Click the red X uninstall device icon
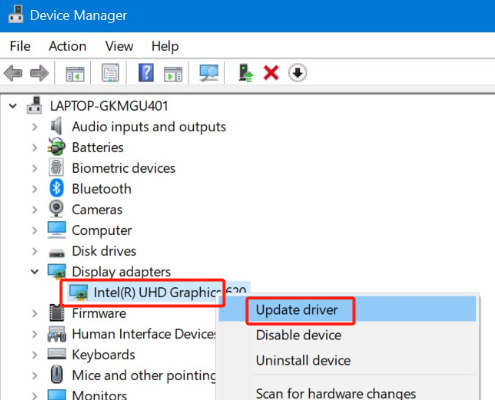This screenshot has height=402, width=495. click(271, 73)
